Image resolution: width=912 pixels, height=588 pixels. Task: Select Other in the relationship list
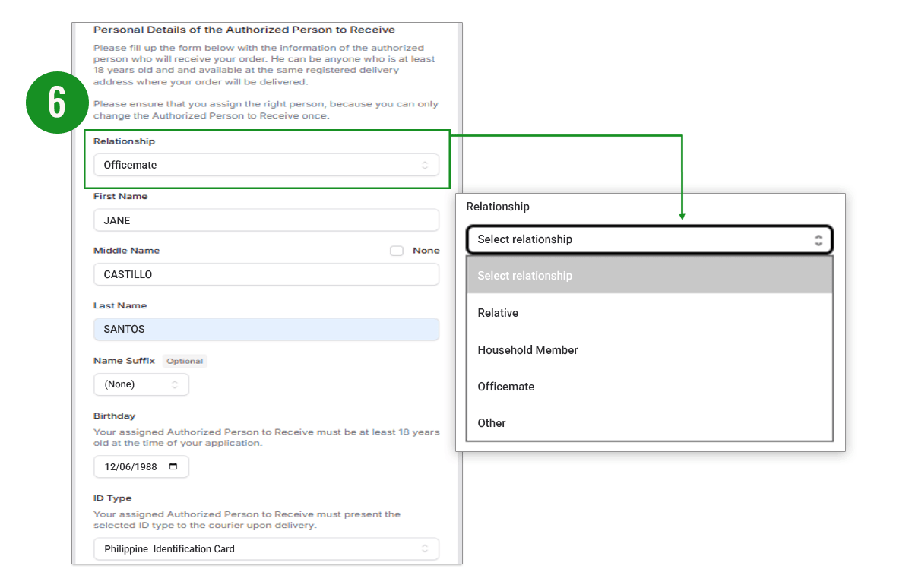492,423
